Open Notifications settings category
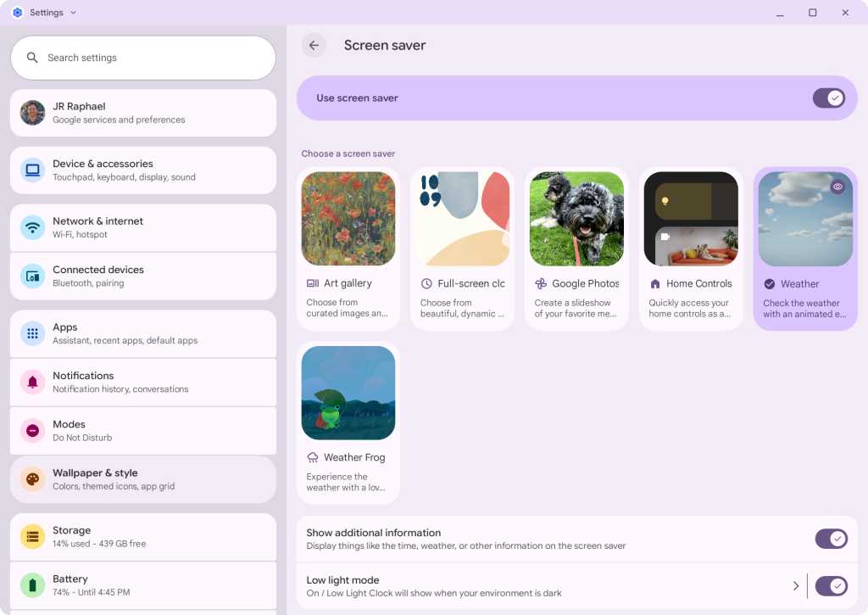This screenshot has width=868, height=615. [142, 383]
